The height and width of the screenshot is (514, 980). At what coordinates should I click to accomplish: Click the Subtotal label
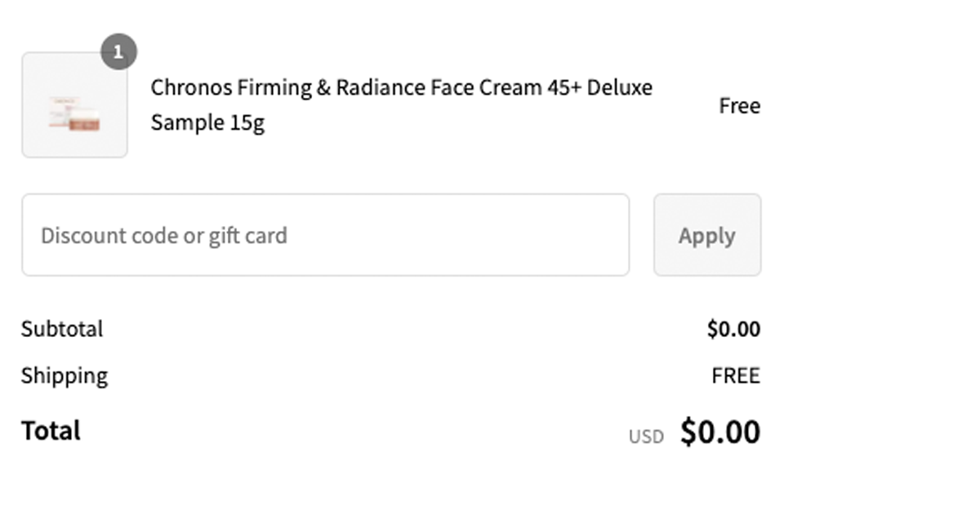click(x=61, y=329)
